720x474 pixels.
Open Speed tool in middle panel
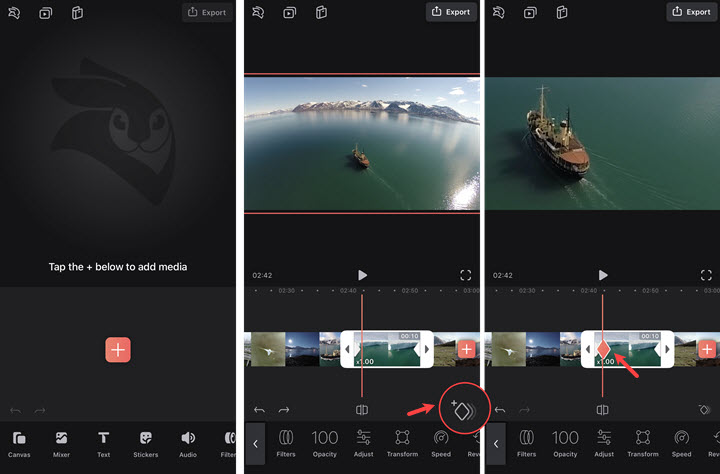tap(441, 444)
